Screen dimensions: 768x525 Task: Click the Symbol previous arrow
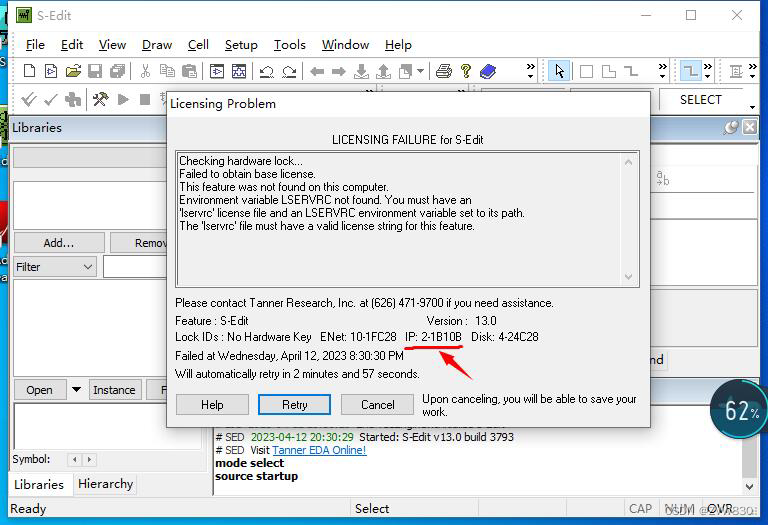[74, 459]
